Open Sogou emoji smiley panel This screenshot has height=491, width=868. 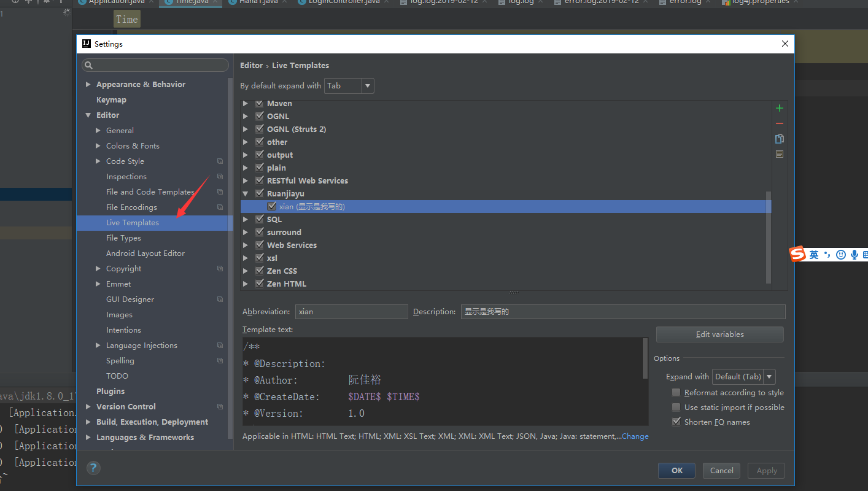841,255
